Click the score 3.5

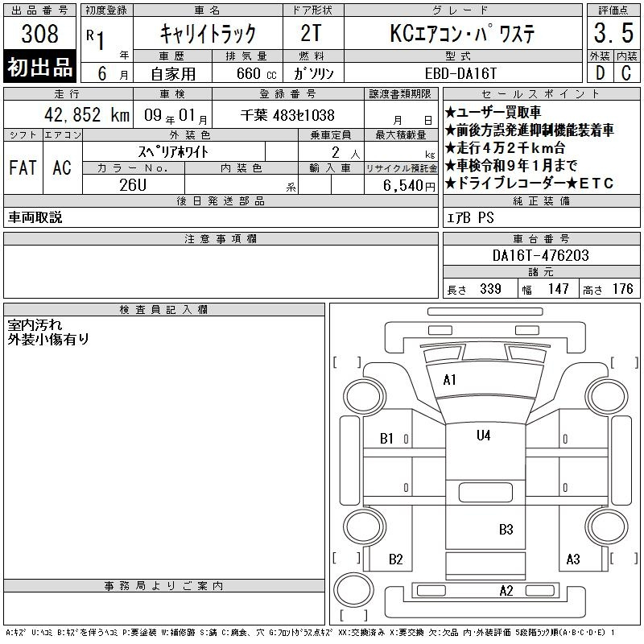click(x=613, y=33)
